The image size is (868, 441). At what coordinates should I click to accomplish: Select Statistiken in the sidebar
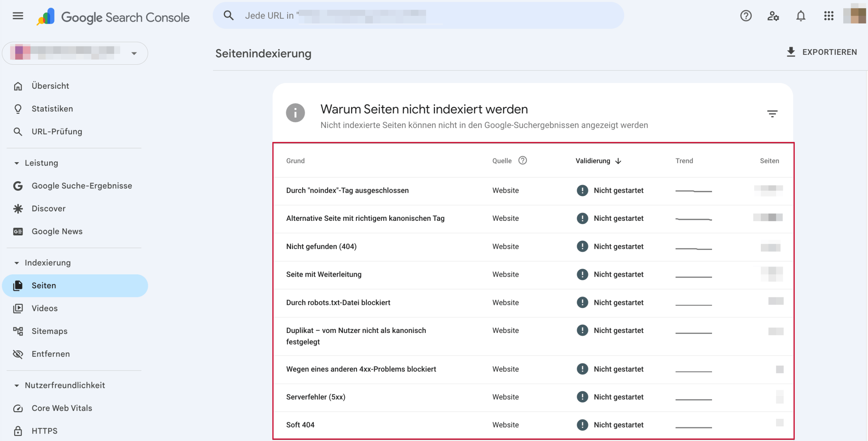click(52, 108)
